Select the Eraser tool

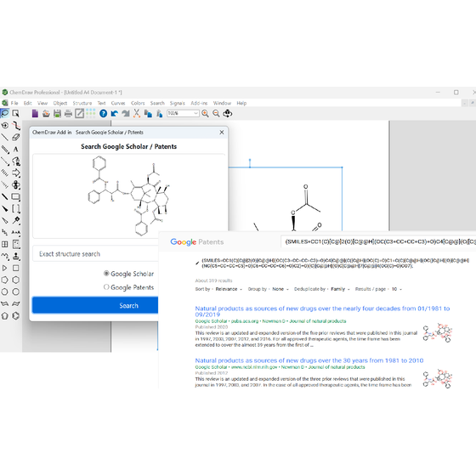(x=16, y=137)
